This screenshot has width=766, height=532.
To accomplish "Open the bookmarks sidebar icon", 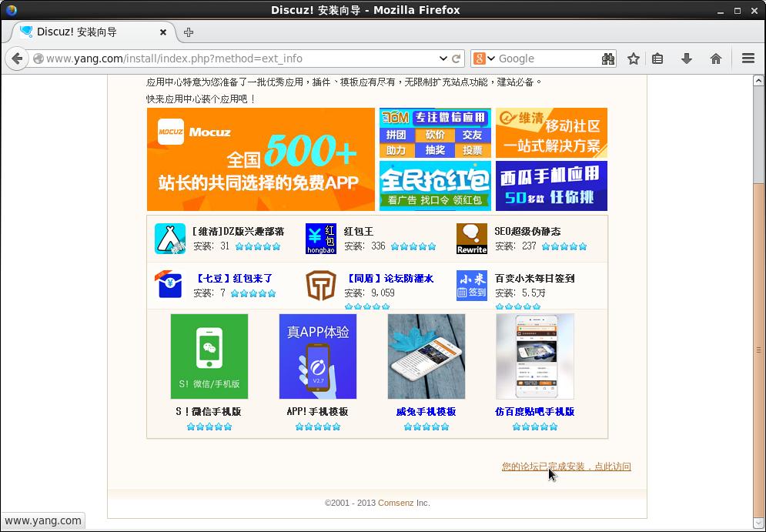I will click(x=658, y=59).
